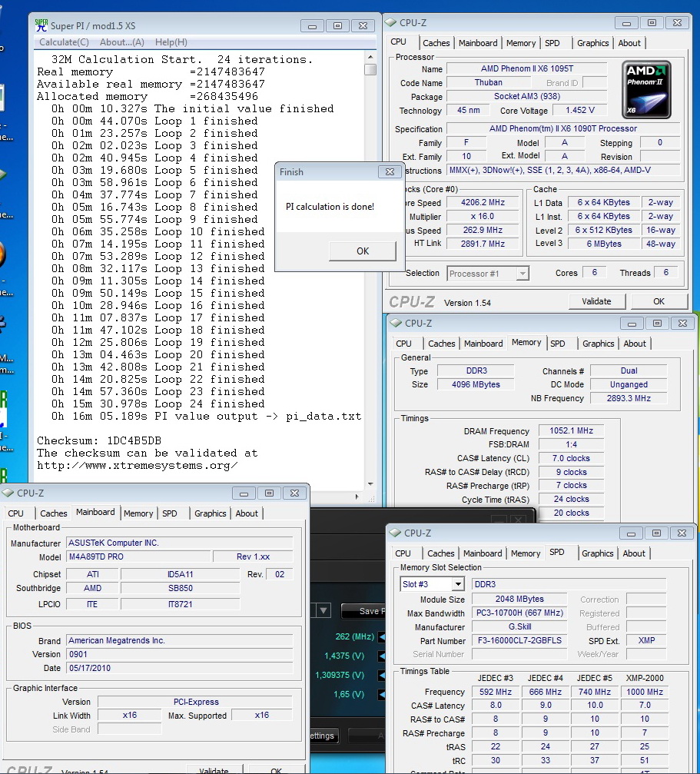Image resolution: width=700 pixels, height=774 pixels.
Task: Click the motherboard Model field M4A89TD PRO
Action: click(138, 556)
